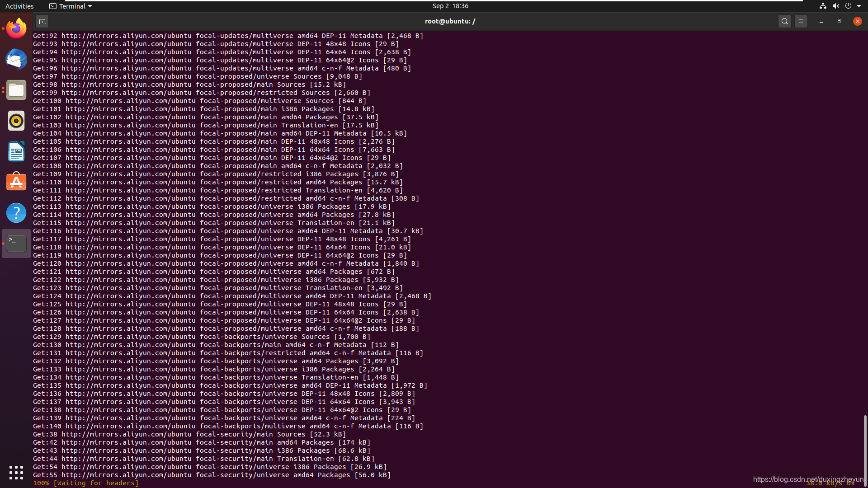Select the Terminal icon in dock
The height and width of the screenshot is (488, 868).
(16, 244)
